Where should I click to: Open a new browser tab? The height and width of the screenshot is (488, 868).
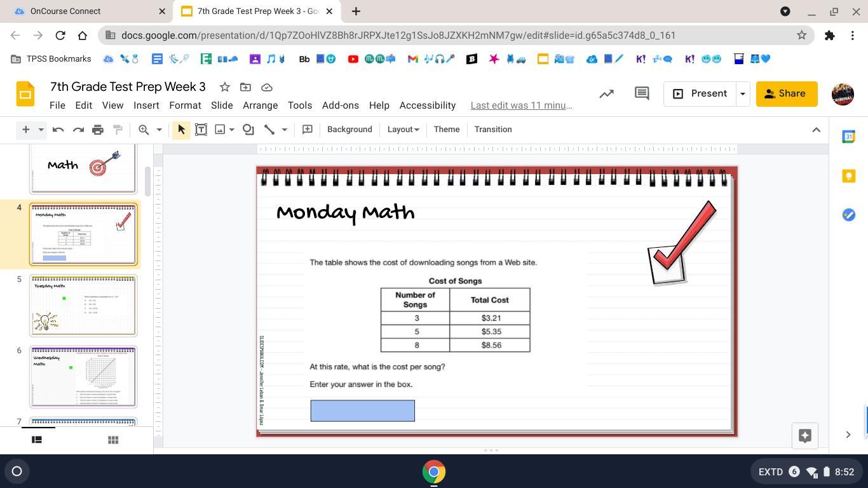tap(356, 11)
